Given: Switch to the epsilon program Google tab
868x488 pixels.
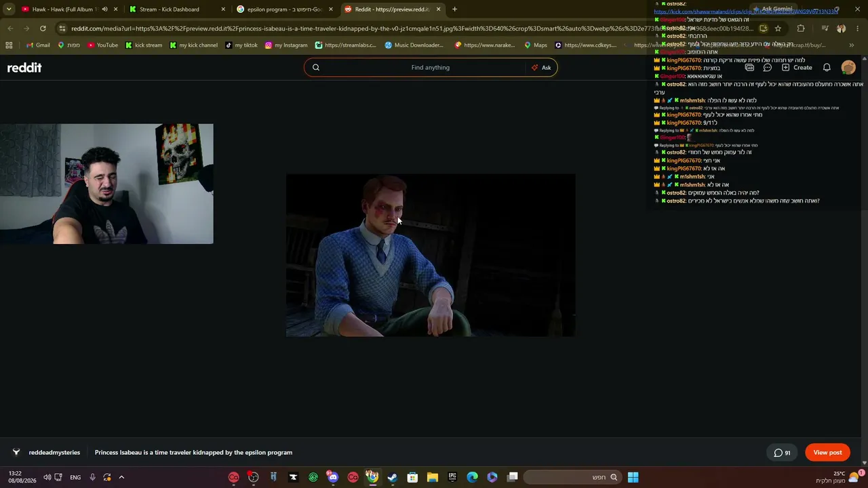Looking at the screenshot, I should 284,9.
